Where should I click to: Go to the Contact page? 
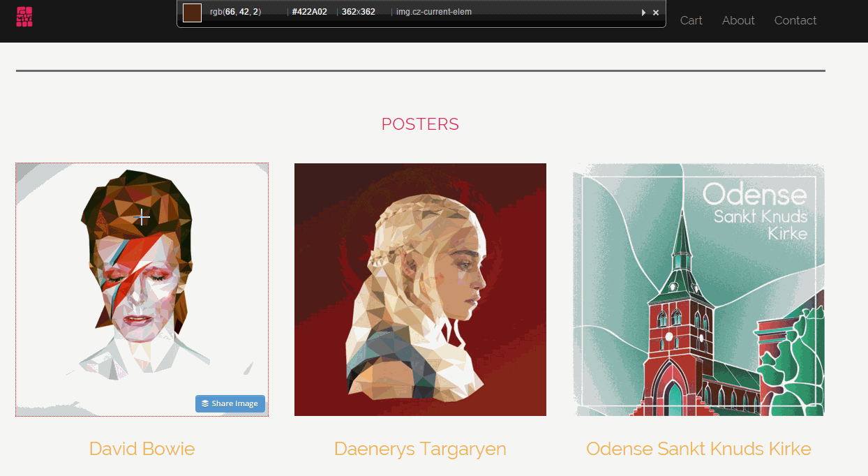(795, 20)
